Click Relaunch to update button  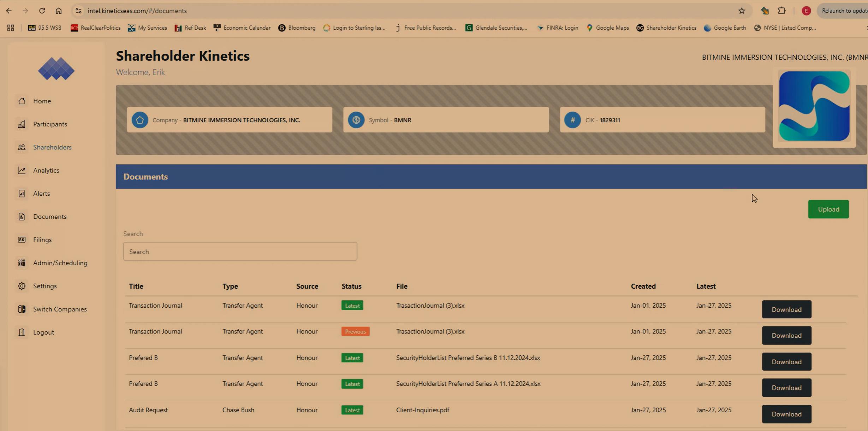843,11
